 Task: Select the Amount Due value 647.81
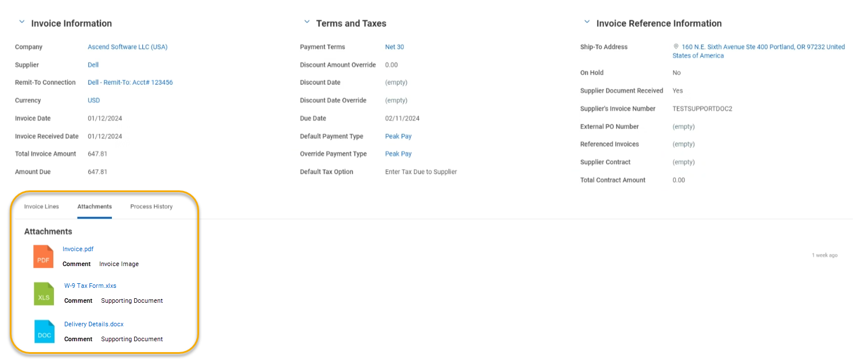tap(98, 171)
